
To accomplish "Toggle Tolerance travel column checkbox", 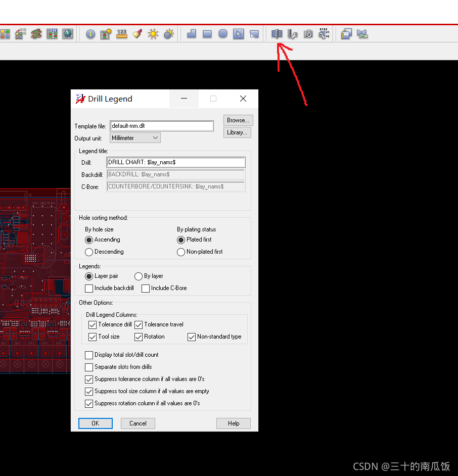I will 139,325.
